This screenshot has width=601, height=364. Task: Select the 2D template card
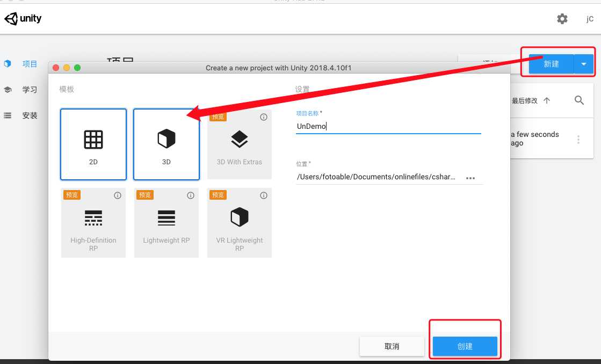pos(93,144)
